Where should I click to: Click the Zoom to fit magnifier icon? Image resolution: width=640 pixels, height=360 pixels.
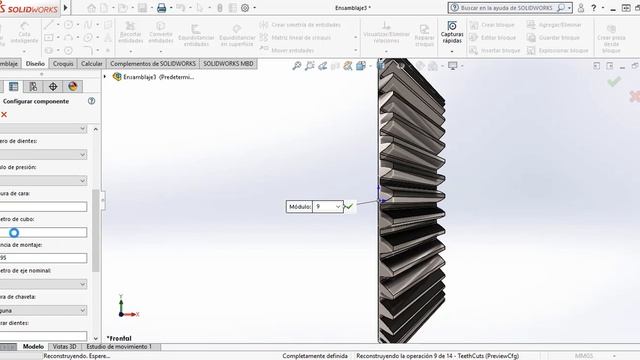tap(296, 66)
